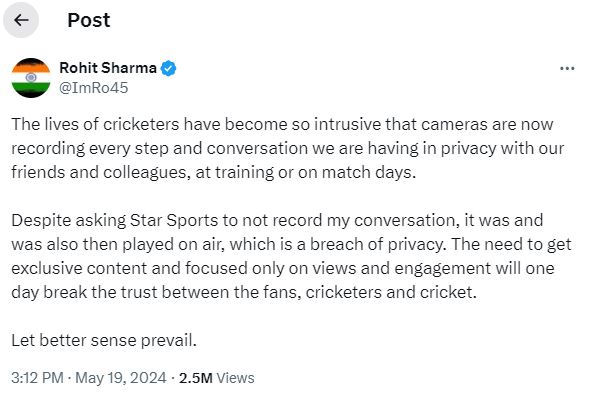Visit the @ImRo45 handle link
Screen dimensions: 589x400
click(94, 88)
